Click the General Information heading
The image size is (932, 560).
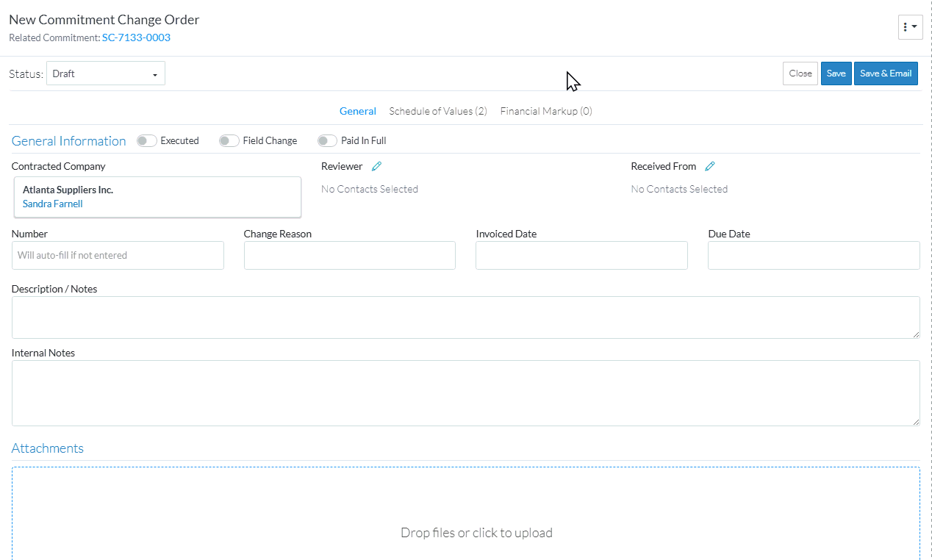click(69, 141)
